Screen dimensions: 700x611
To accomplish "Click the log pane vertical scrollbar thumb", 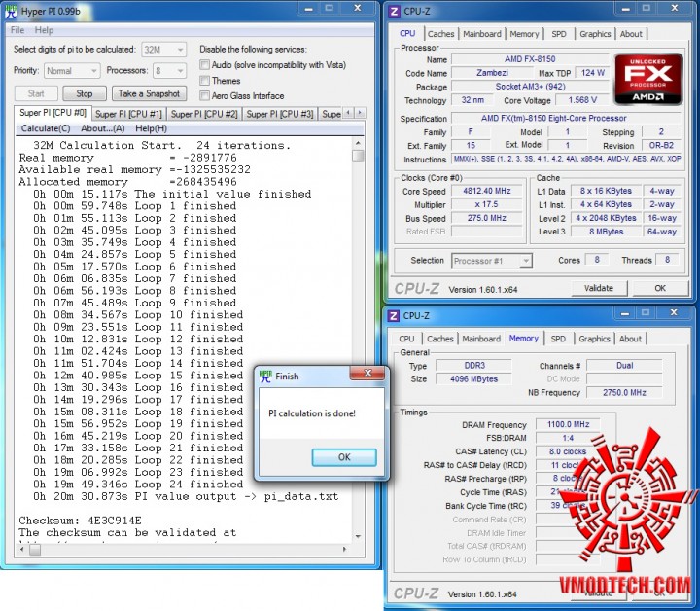I will (x=358, y=156).
